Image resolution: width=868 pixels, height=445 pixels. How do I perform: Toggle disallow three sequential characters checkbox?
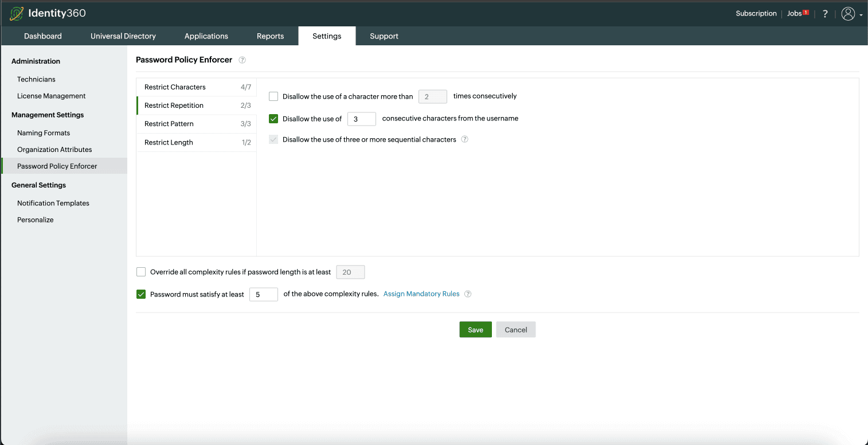[273, 139]
